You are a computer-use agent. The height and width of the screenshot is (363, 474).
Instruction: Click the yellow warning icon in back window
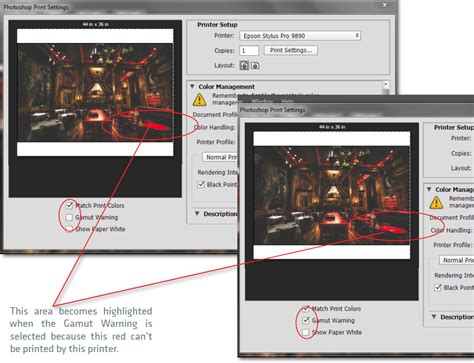tap(199, 99)
